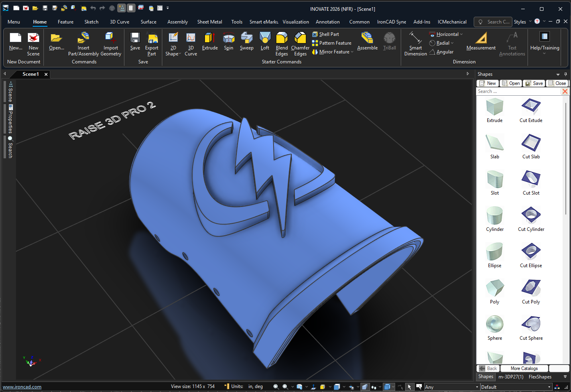Click the Undo icon in quick access toolbar
The height and width of the screenshot is (392, 571).
point(93,8)
